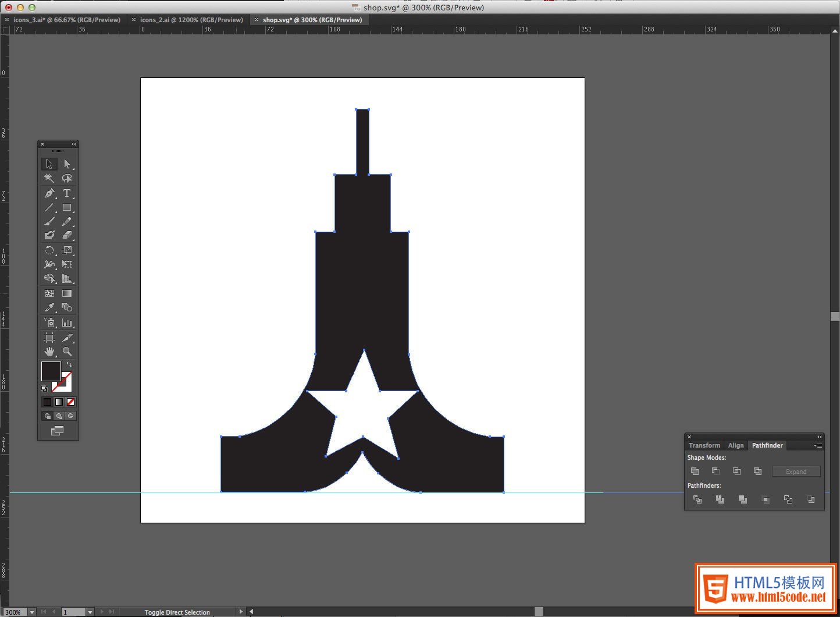Apply Exclude shape mode
Image resolution: width=840 pixels, height=617 pixels.
pos(757,471)
